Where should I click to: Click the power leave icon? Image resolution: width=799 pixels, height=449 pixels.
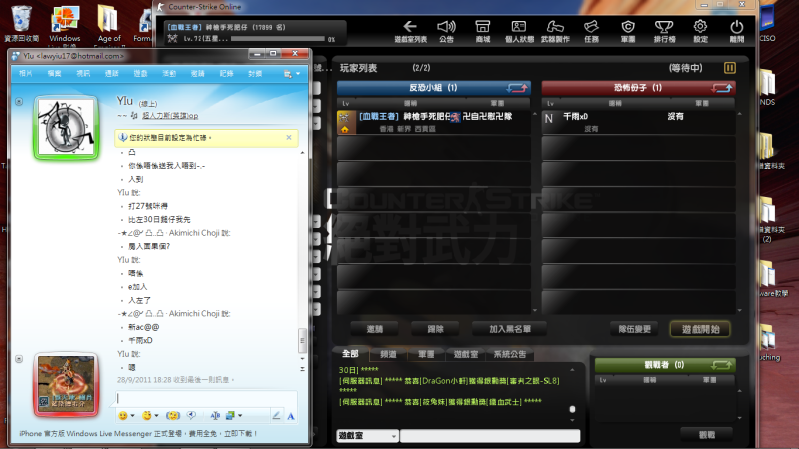(x=736, y=31)
